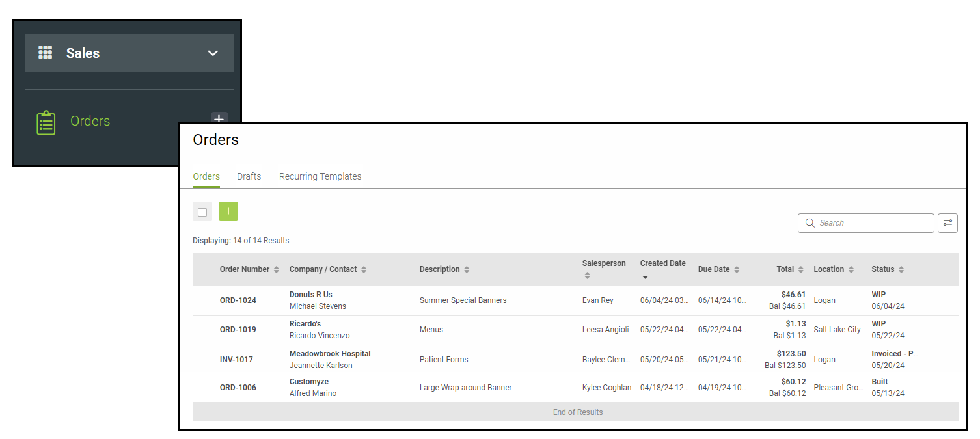Select contact Alfred Marino
Image resolution: width=980 pixels, height=439 pixels.
[313, 393]
